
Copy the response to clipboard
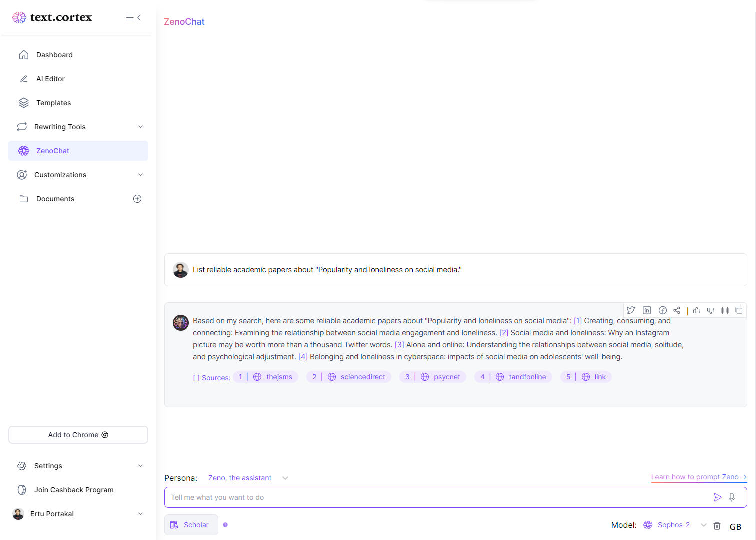[739, 310]
